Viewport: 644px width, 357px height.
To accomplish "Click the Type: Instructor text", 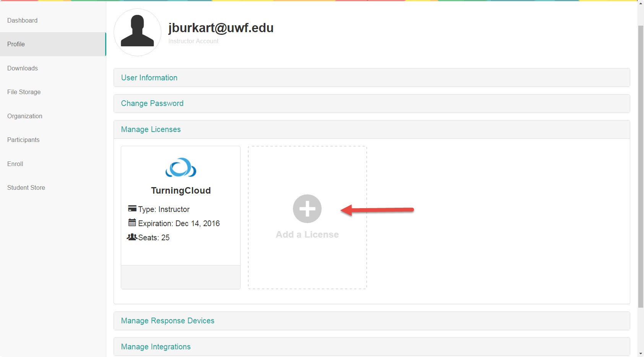I will click(164, 209).
